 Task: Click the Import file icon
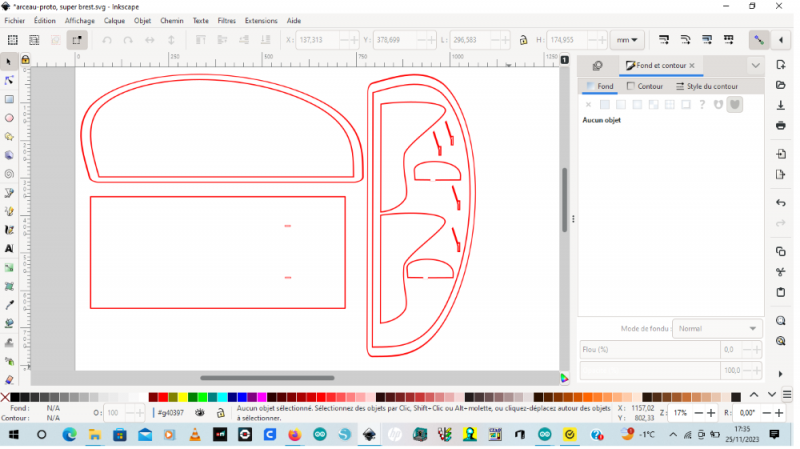point(781,154)
